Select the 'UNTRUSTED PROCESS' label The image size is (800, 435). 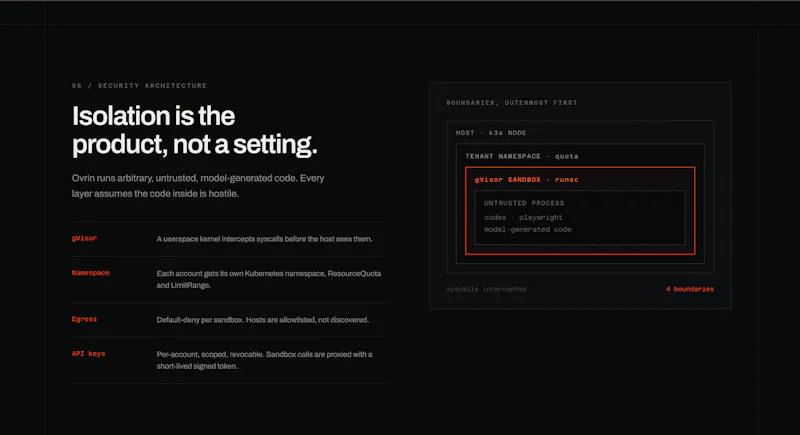524,203
